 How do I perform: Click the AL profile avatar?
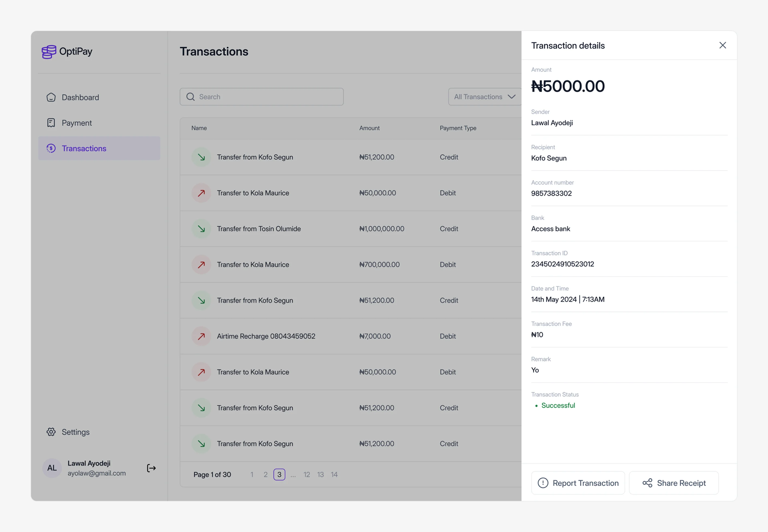click(52, 468)
